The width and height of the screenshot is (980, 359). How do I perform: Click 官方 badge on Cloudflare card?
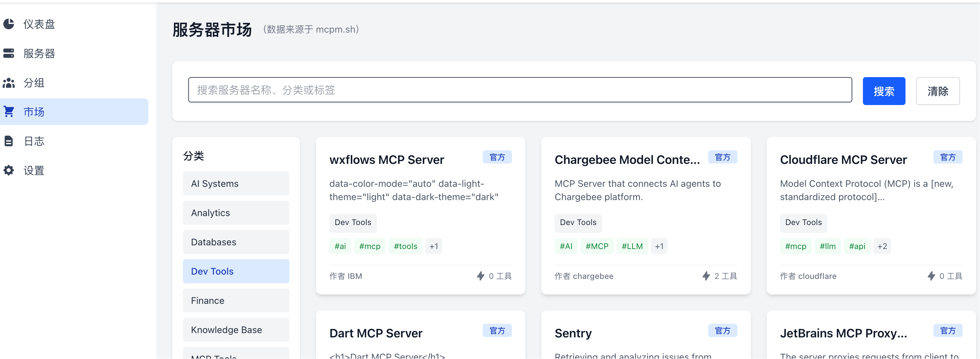[948, 157]
